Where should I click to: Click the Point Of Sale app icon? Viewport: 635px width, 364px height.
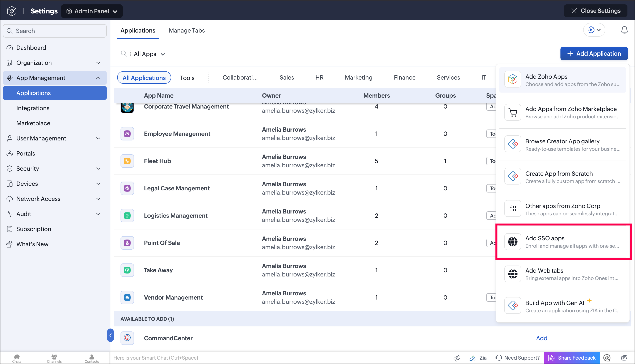point(127,243)
